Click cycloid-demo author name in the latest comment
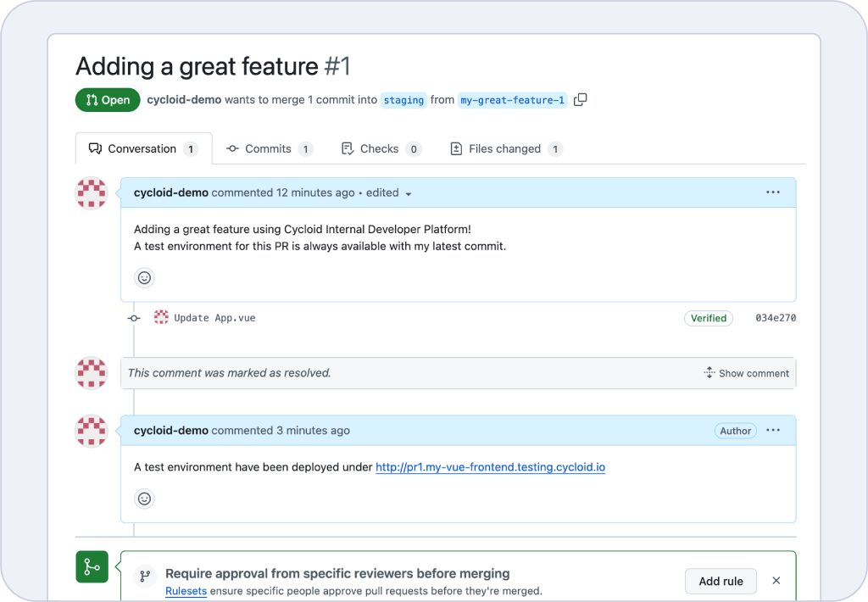Image resolution: width=868 pixels, height=602 pixels. (x=171, y=431)
